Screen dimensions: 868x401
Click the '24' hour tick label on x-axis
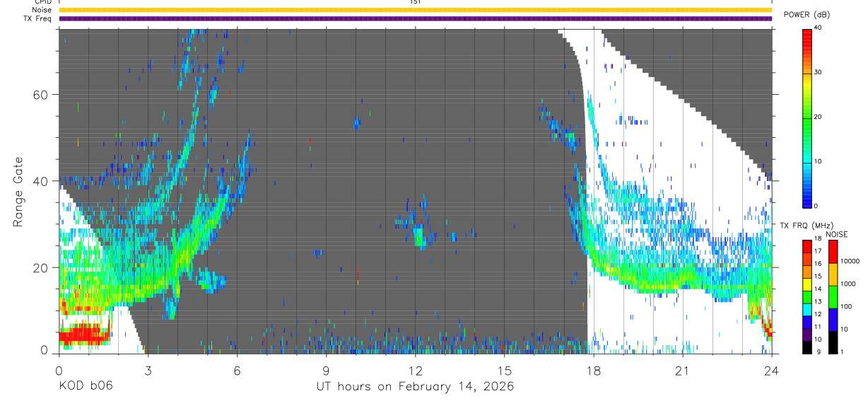pyautogui.click(x=772, y=371)
